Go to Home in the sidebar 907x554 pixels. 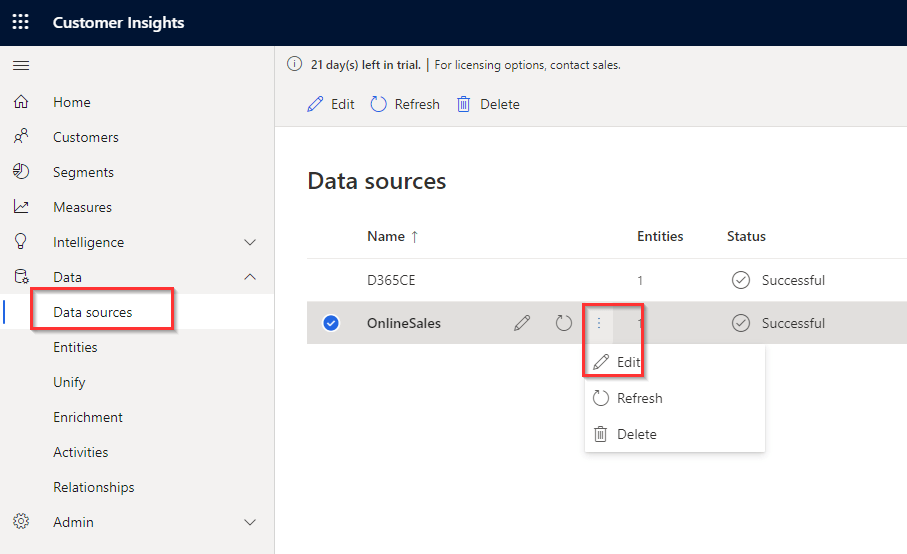coord(71,102)
